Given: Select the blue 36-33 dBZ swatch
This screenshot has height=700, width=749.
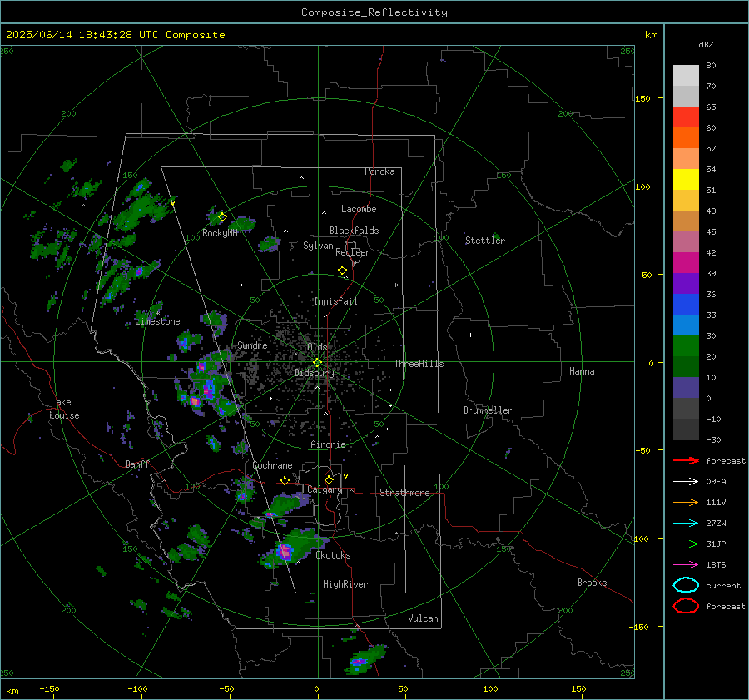Looking at the screenshot, I should pyautogui.click(x=686, y=305).
